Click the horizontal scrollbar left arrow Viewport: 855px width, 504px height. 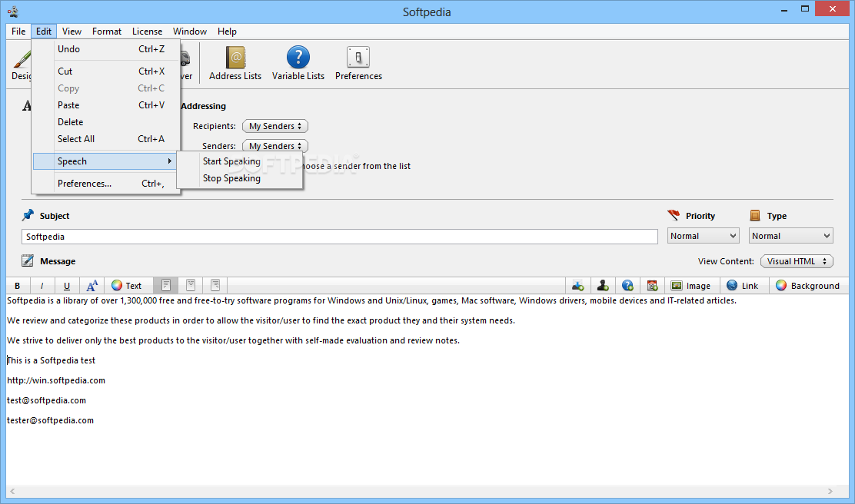12,491
